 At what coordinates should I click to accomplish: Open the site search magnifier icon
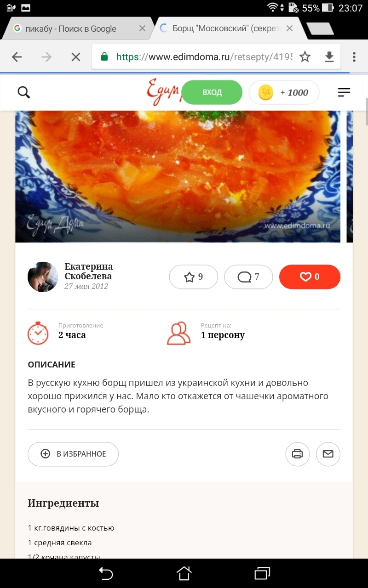click(x=24, y=92)
